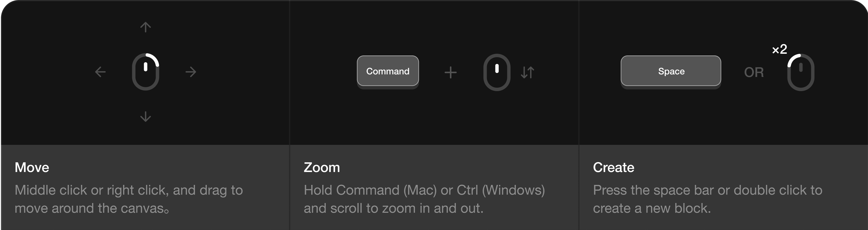Click the mouse icon in the Move panel
The height and width of the screenshot is (230, 868).
coord(145,72)
